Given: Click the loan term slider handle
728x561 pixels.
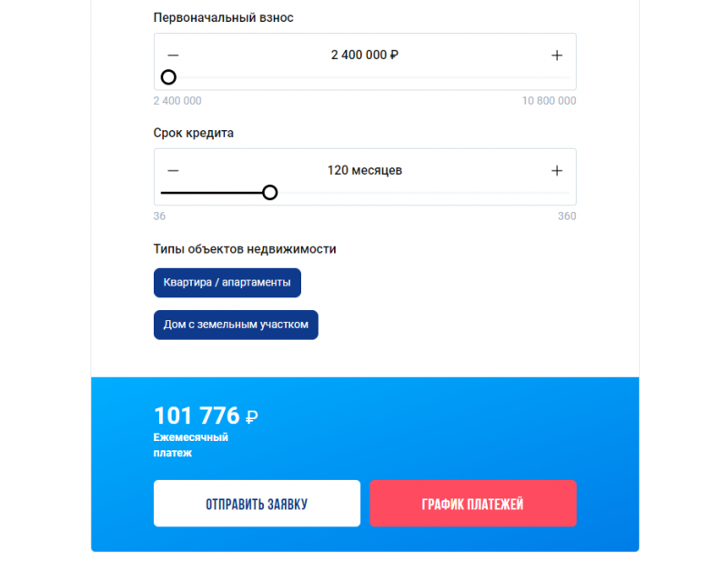Looking at the screenshot, I should (x=269, y=193).
